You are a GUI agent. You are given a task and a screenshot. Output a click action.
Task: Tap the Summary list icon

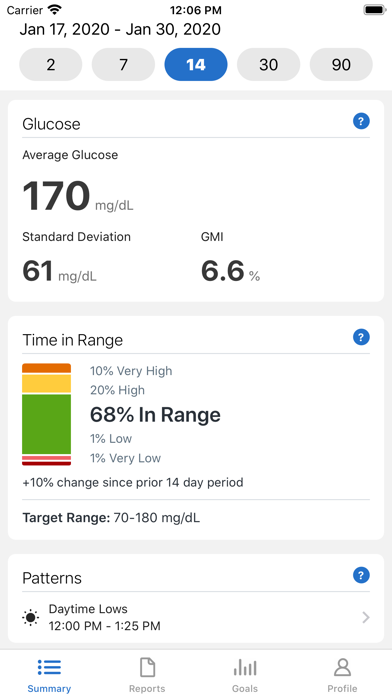click(x=49, y=667)
